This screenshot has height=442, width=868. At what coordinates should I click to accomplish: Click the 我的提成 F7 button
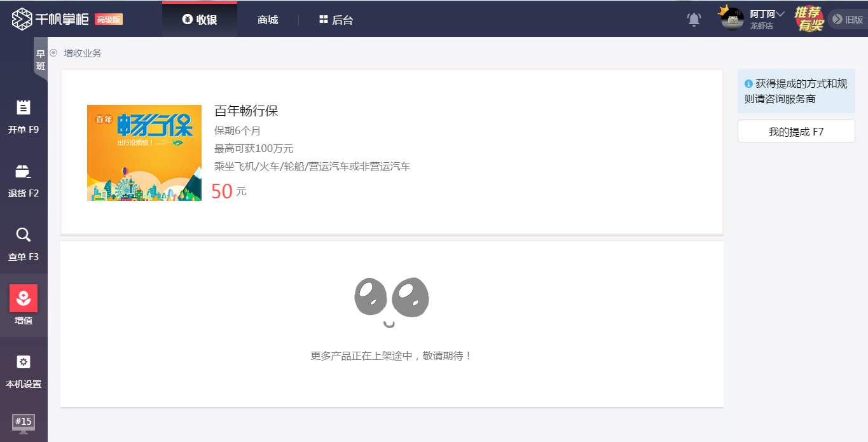(796, 131)
